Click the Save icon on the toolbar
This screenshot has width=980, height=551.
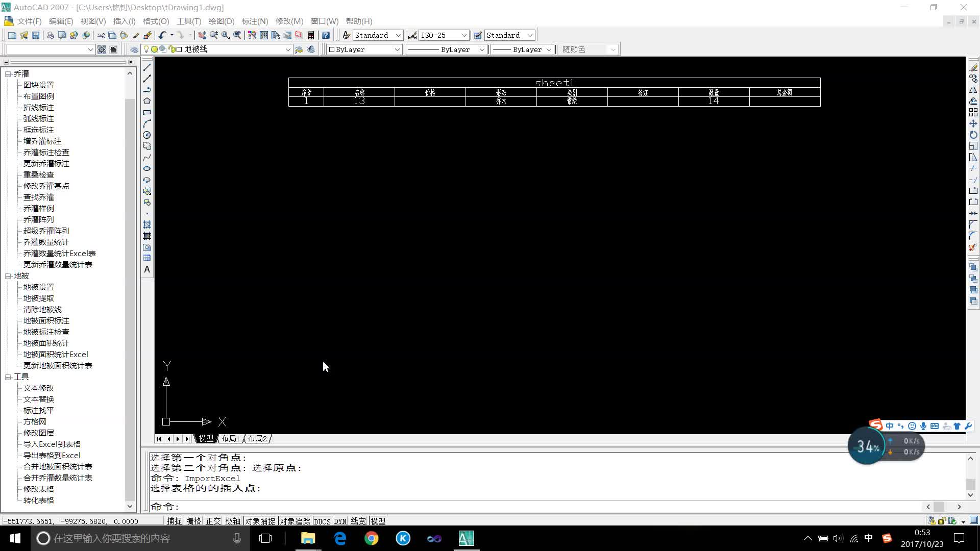click(36, 35)
